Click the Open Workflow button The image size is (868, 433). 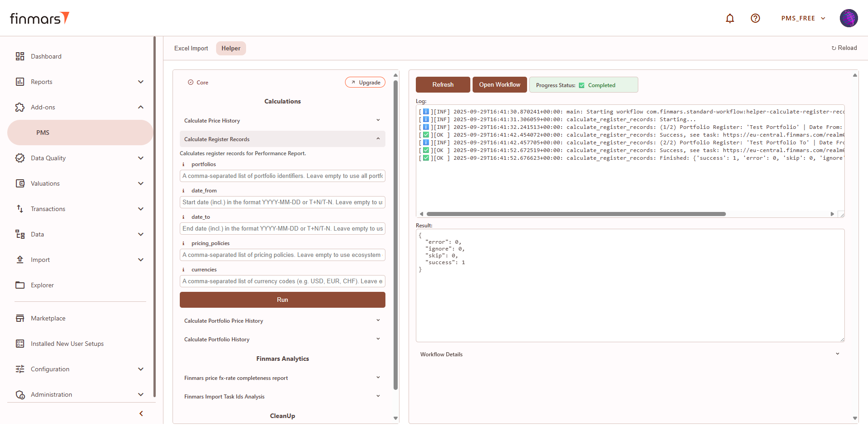pos(499,85)
